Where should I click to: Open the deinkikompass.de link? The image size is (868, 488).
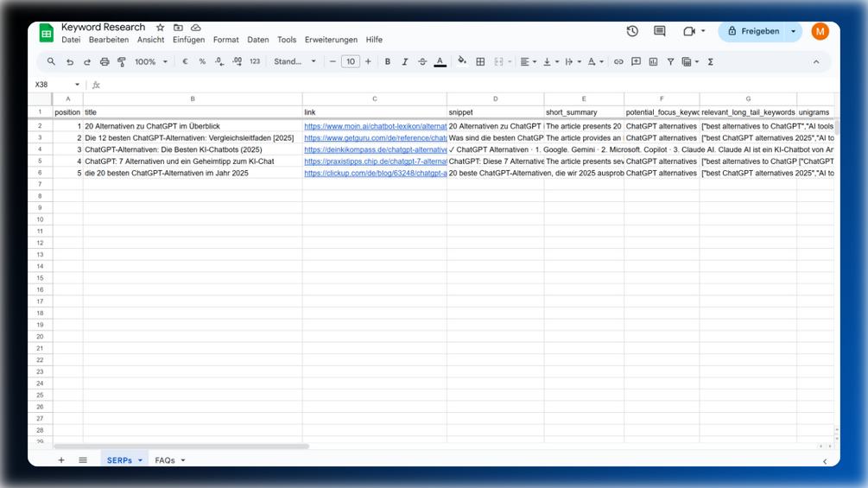pos(376,149)
